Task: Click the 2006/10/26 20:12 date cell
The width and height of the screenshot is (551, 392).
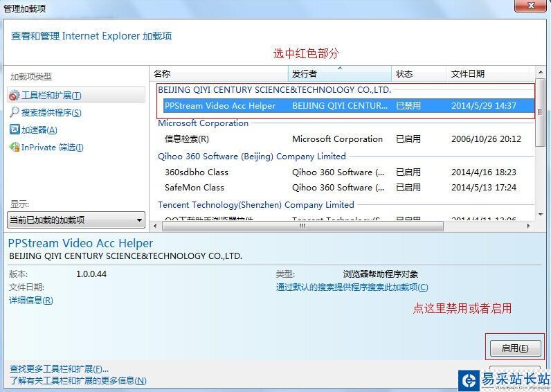Action: point(486,139)
